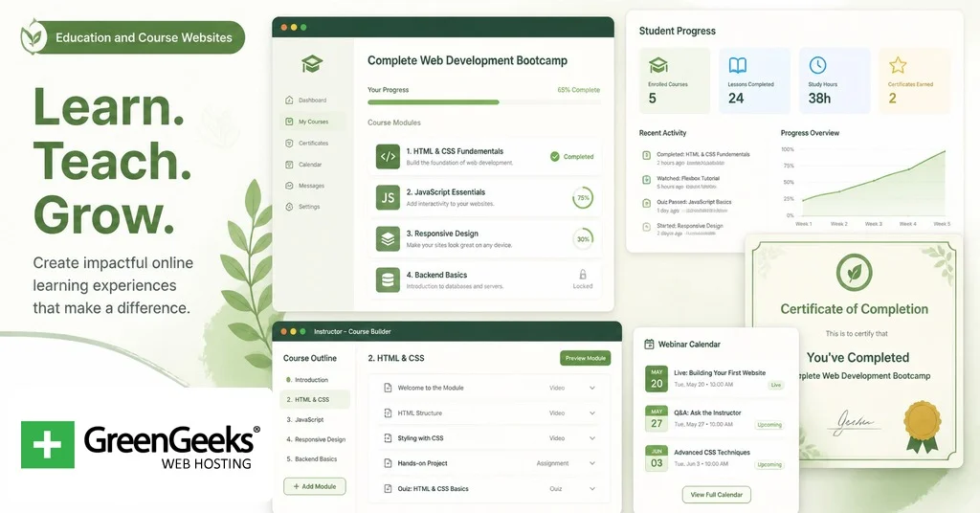Click the Quiz Passed: JavaScript Basics icon
The height and width of the screenshot is (513, 980).
tap(646, 203)
